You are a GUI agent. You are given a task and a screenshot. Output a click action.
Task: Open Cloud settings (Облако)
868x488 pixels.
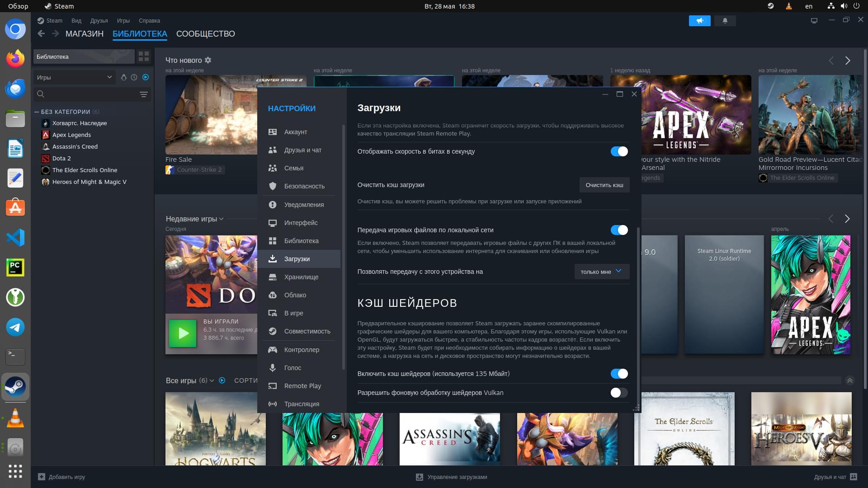point(298,295)
